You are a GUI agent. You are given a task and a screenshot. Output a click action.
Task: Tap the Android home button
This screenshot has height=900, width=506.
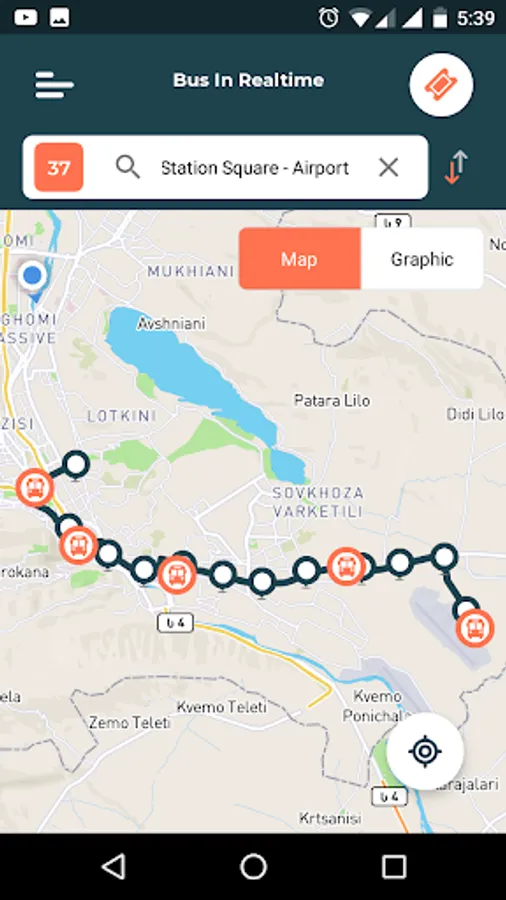click(253, 866)
